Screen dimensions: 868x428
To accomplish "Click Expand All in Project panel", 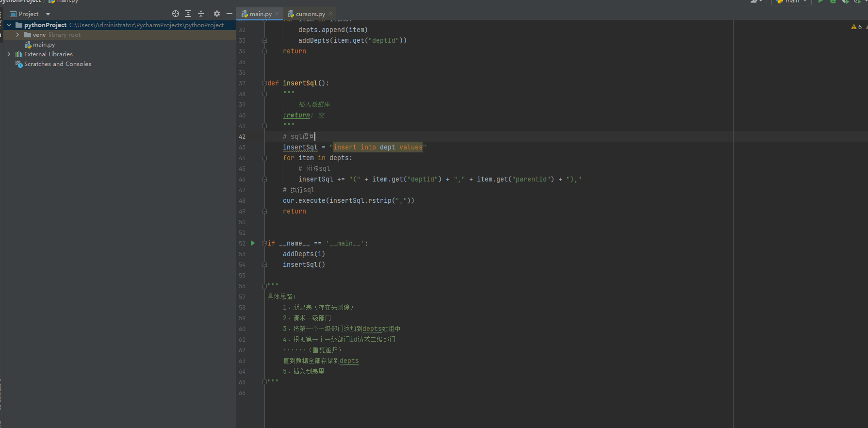I will tap(188, 14).
